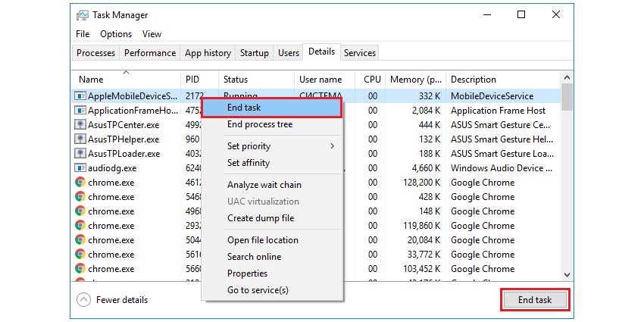The height and width of the screenshot is (322, 644).
Task: Sort by the CPU column header
Action: tap(370, 80)
